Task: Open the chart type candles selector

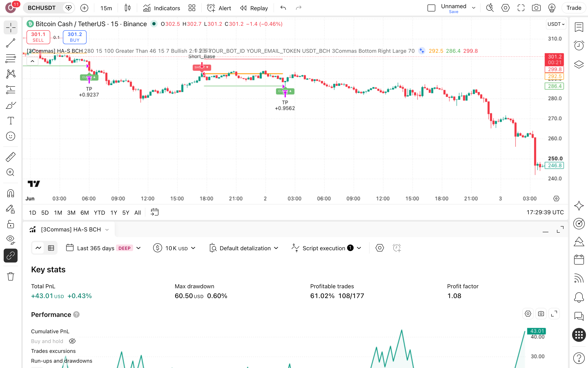Action: pyautogui.click(x=128, y=8)
